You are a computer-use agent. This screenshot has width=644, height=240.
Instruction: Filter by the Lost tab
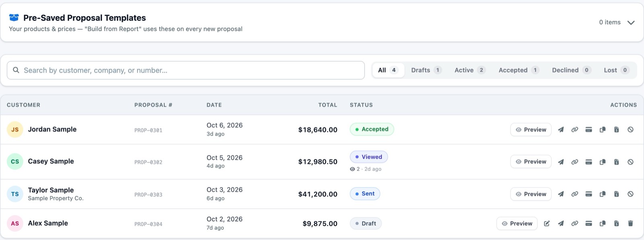click(616, 70)
